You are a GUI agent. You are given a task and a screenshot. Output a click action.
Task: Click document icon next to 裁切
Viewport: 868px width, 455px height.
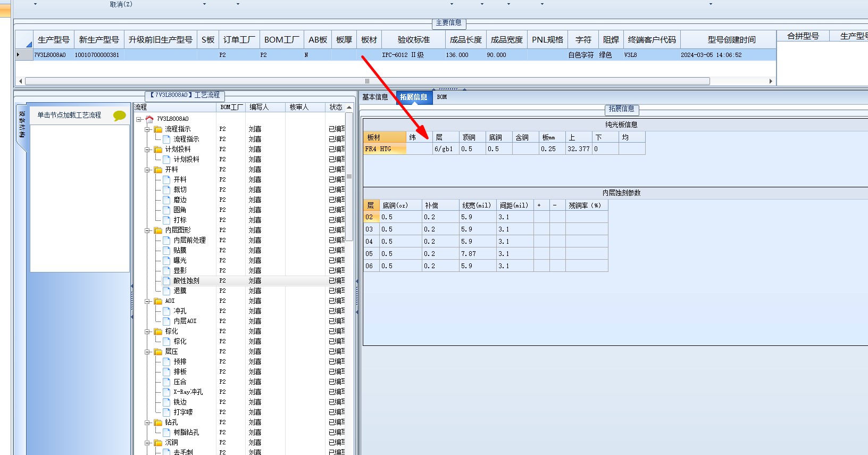(x=166, y=189)
